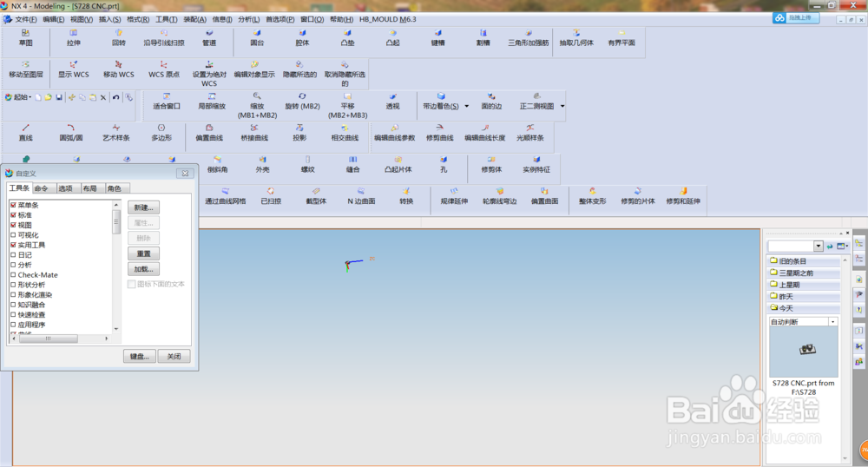The width and height of the screenshot is (868, 467).
Task: Open 自动判断 dropdown in history panel
Action: (832, 321)
